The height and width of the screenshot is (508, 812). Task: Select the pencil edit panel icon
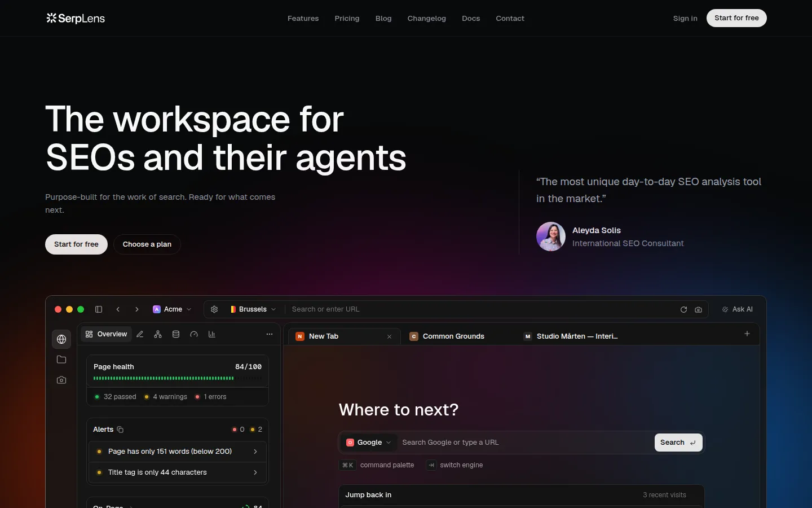click(140, 334)
